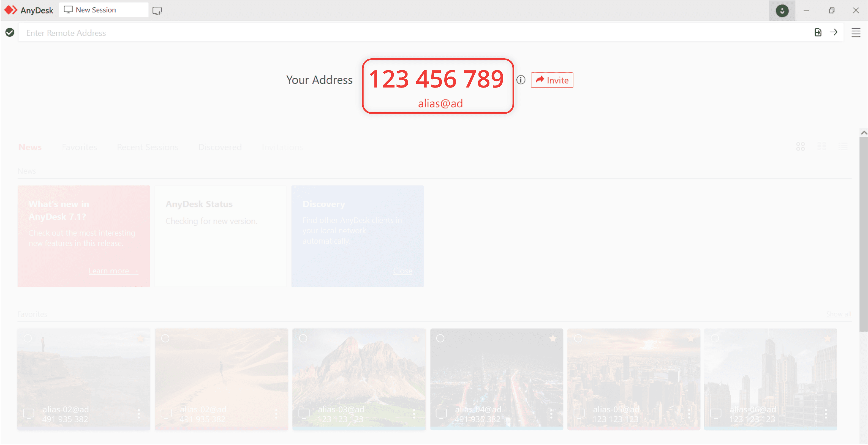Restore the AnyDesk window size

tap(831, 10)
